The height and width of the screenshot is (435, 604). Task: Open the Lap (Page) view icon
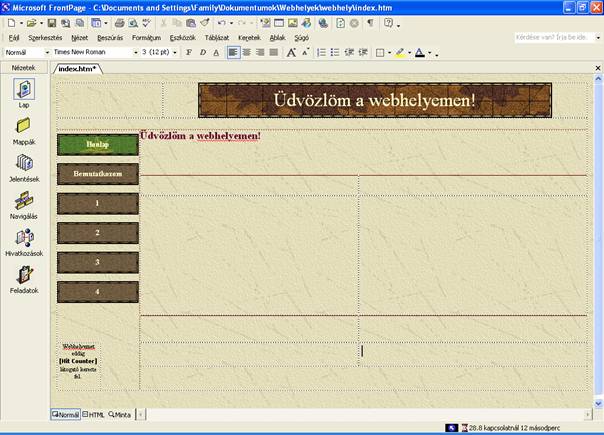coord(23,91)
